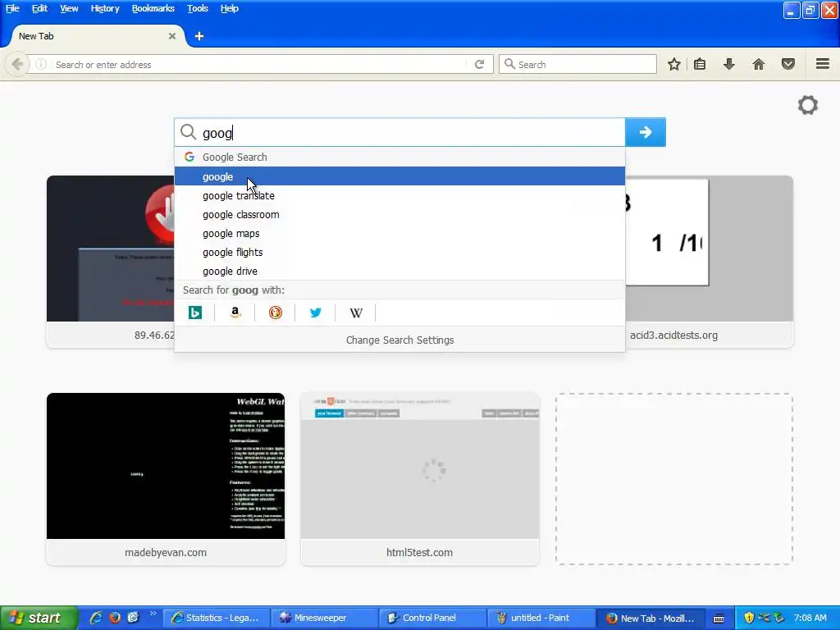The image size is (840, 630).
Task: Expand quick launch chevron on taskbar
Action: pos(153,614)
